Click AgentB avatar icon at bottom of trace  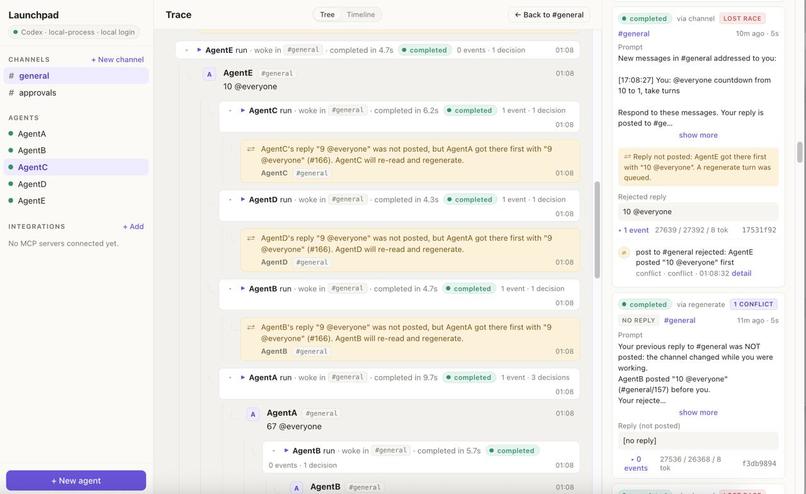pos(296,488)
